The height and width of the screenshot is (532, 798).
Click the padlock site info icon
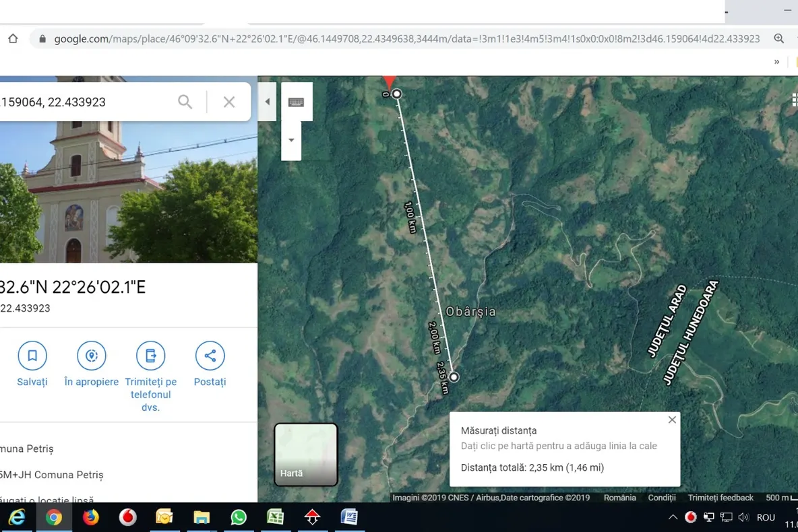click(42, 38)
